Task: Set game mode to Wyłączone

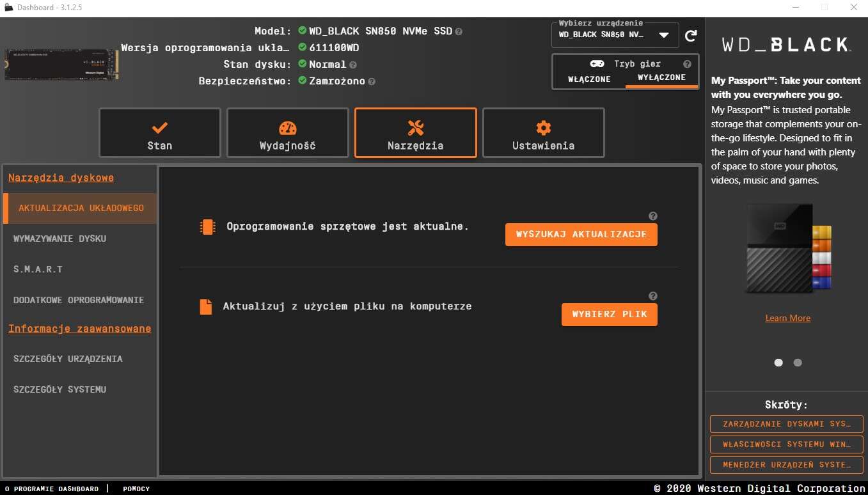Action: 661,77
